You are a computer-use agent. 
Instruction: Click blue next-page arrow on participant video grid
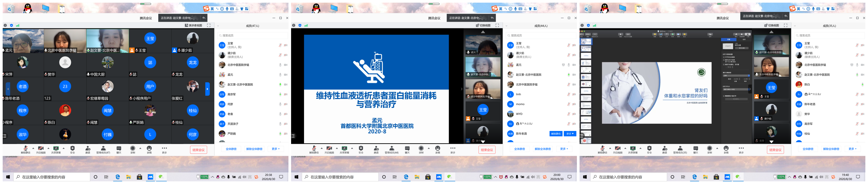[207, 89]
